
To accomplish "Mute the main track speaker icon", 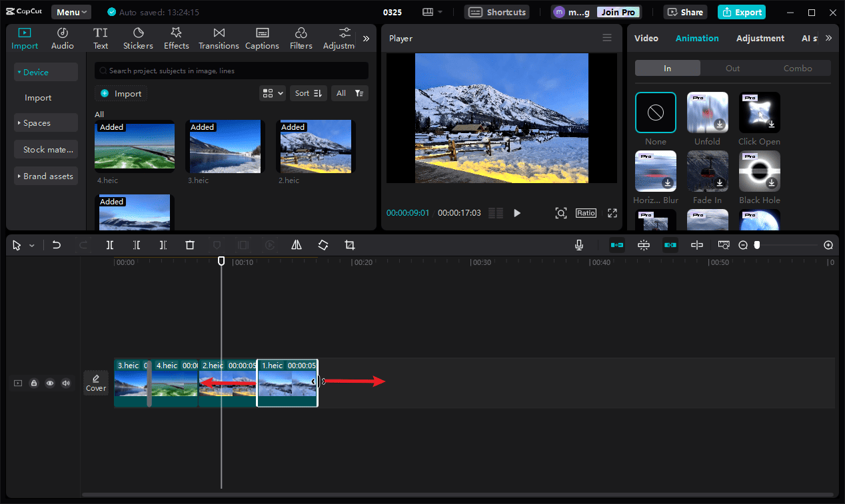I will point(66,383).
